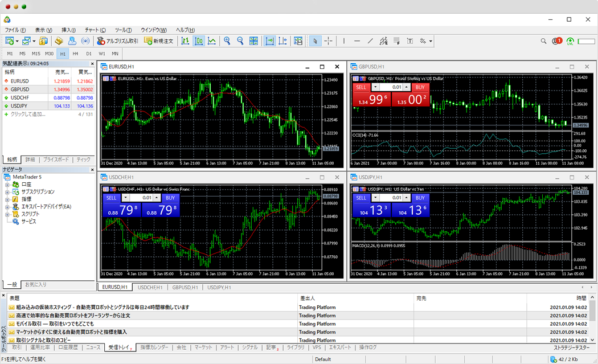Toggle line chart display mode
The width and height of the screenshot is (598, 364).
(x=212, y=41)
